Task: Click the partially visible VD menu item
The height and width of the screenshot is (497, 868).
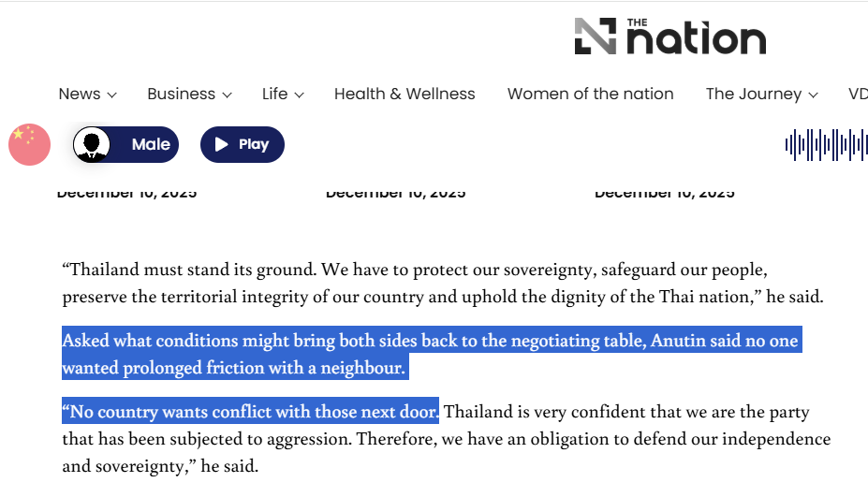Action: click(x=857, y=94)
